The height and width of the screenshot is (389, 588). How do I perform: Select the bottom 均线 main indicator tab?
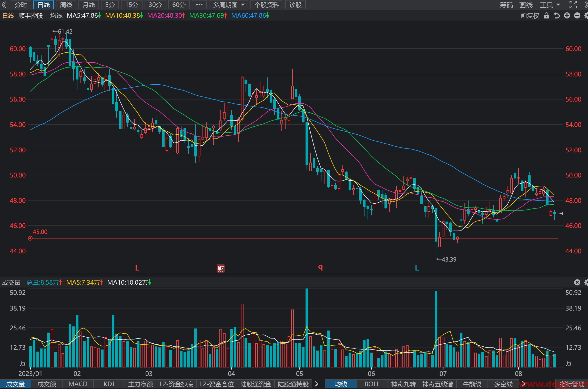[x=341, y=384]
